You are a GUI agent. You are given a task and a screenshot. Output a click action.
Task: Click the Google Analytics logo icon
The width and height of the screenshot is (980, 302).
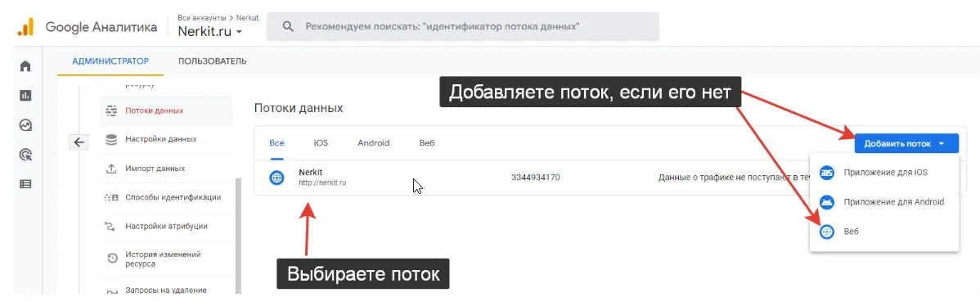25,27
